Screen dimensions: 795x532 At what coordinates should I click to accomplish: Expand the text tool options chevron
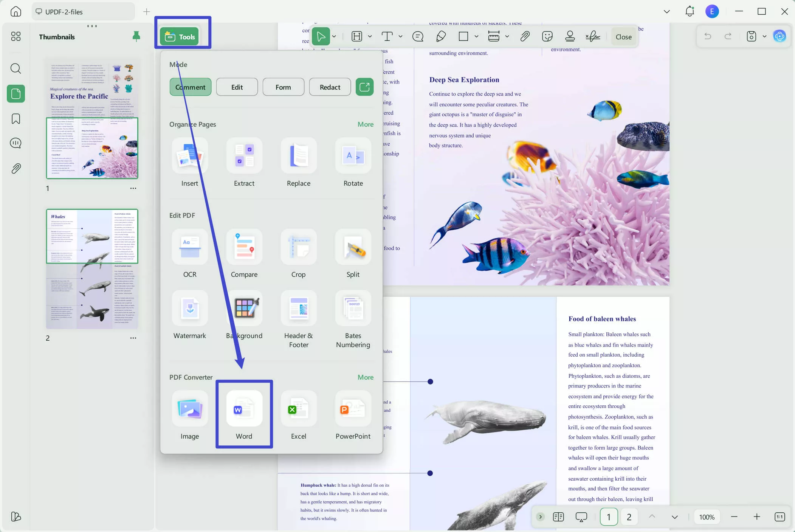point(400,36)
